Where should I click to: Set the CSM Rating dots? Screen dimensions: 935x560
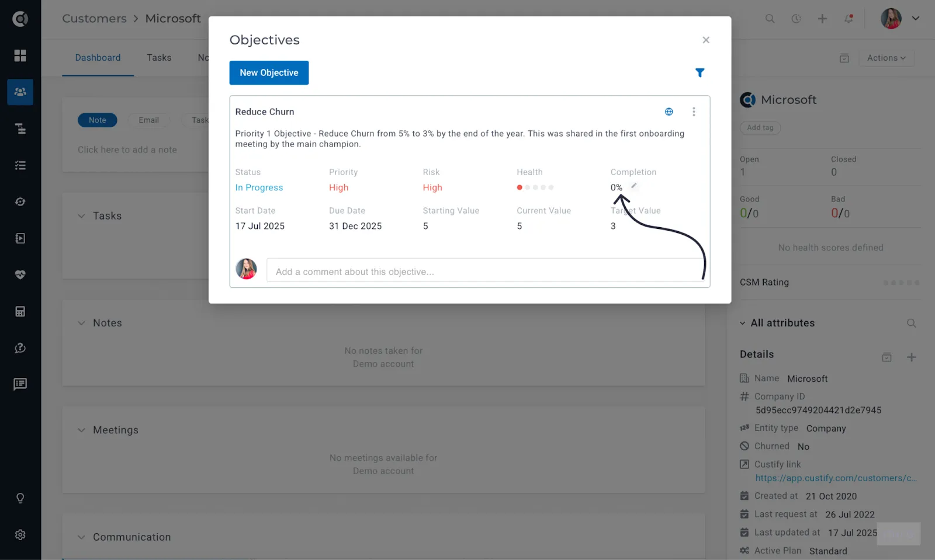(x=901, y=283)
